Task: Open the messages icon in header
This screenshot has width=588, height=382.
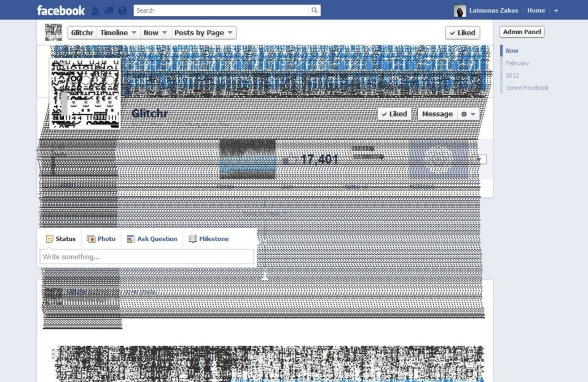Action: [109, 11]
